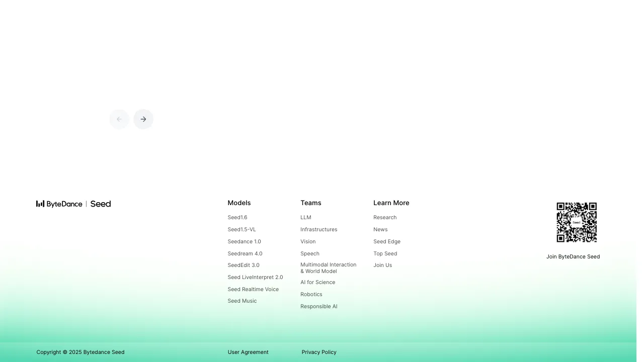The width and height of the screenshot is (644, 362).
Task: Open the Seedream 4.0 page
Action: coord(245,253)
